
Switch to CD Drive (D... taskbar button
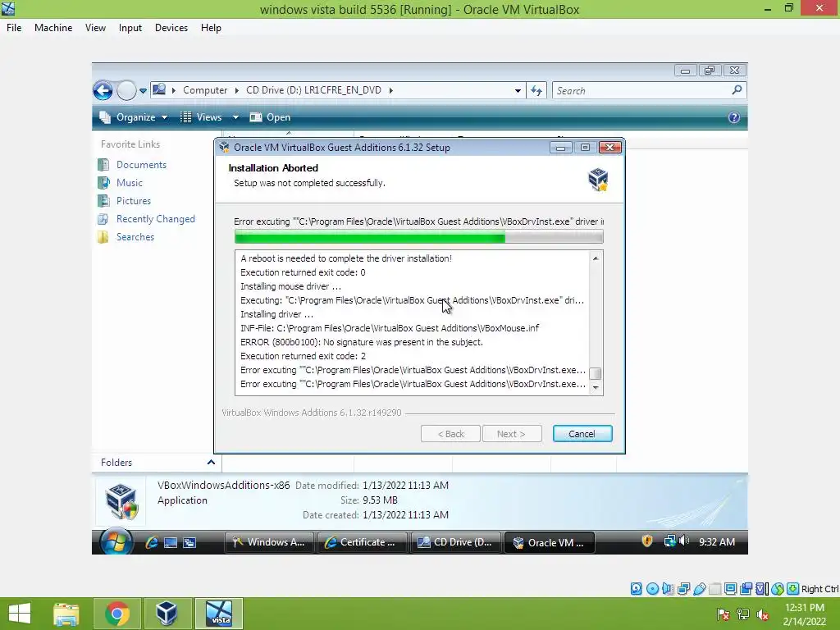coord(455,542)
